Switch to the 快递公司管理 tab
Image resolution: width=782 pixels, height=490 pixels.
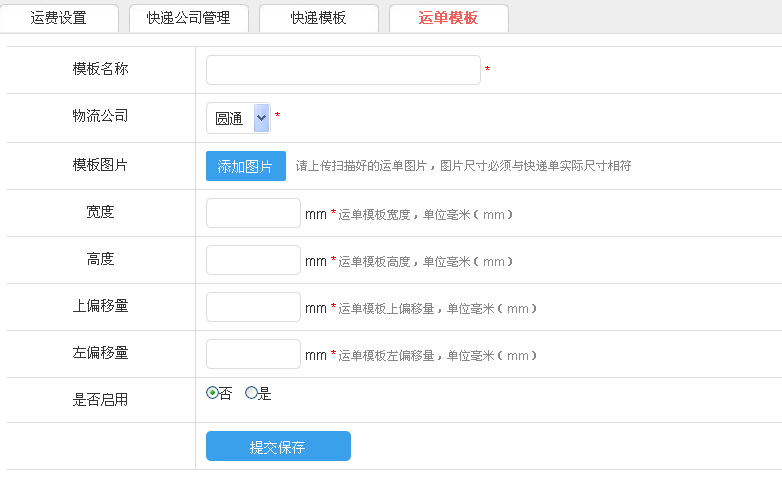coord(188,18)
